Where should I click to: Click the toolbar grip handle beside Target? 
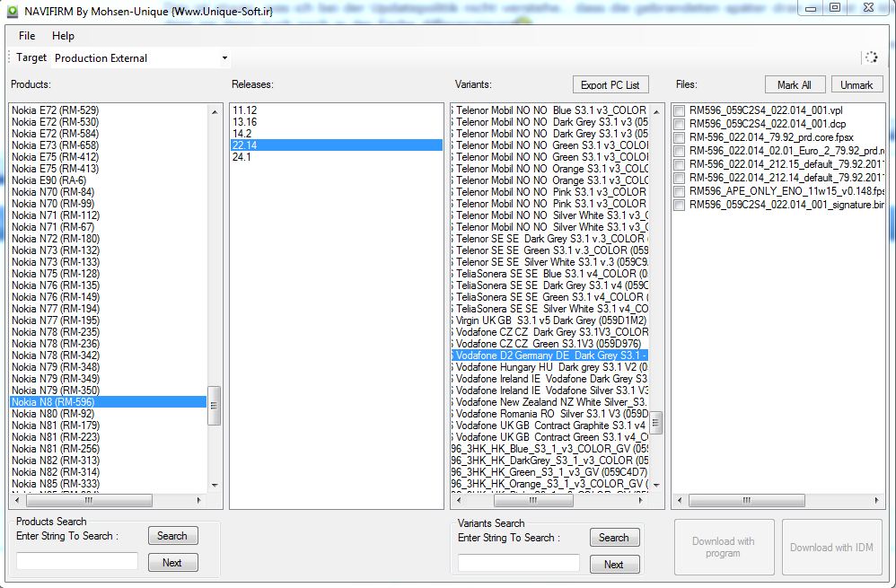[x=9, y=57]
